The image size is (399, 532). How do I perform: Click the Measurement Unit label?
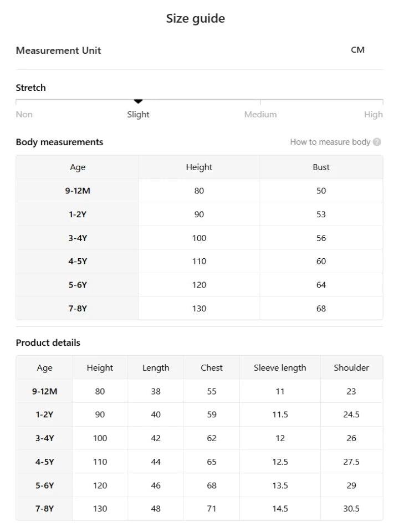tap(58, 50)
